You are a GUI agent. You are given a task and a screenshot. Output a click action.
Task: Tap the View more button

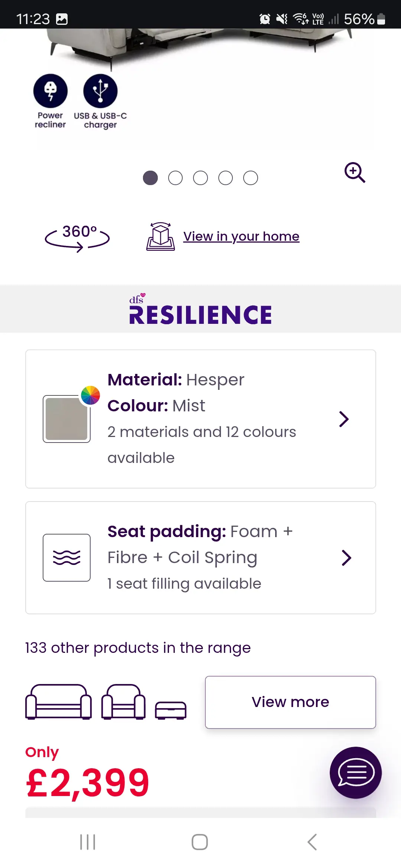tap(290, 702)
